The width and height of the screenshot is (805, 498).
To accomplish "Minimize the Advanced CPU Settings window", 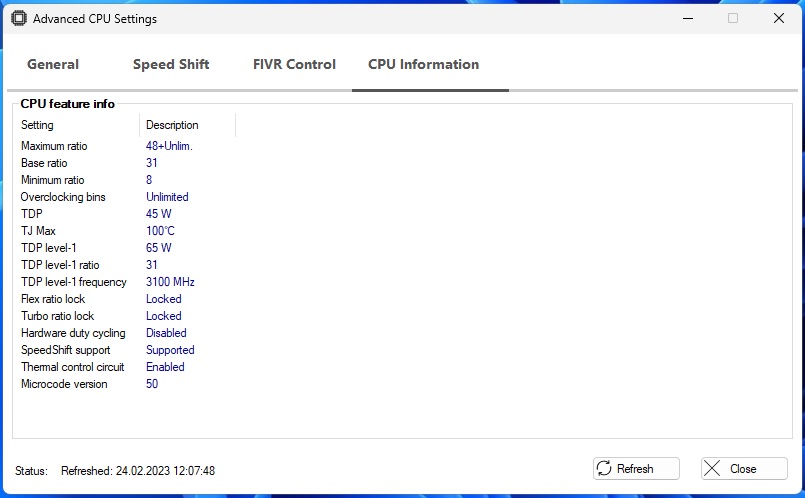I will 687,18.
